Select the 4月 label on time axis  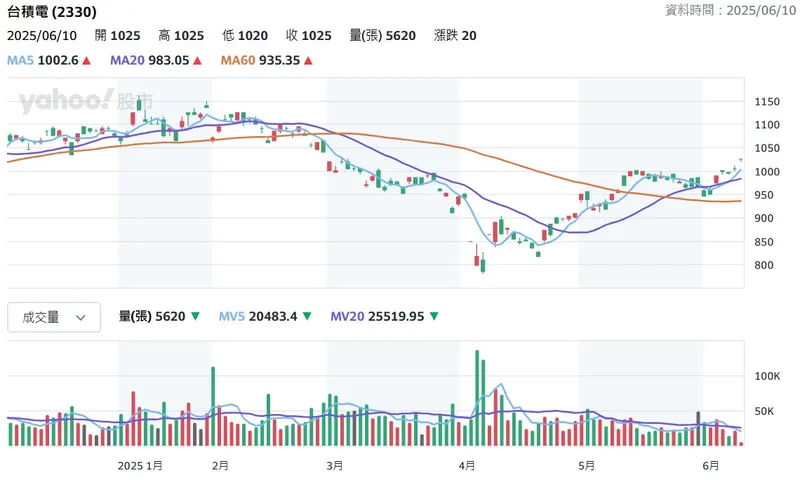pyautogui.click(x=466, y=465)
